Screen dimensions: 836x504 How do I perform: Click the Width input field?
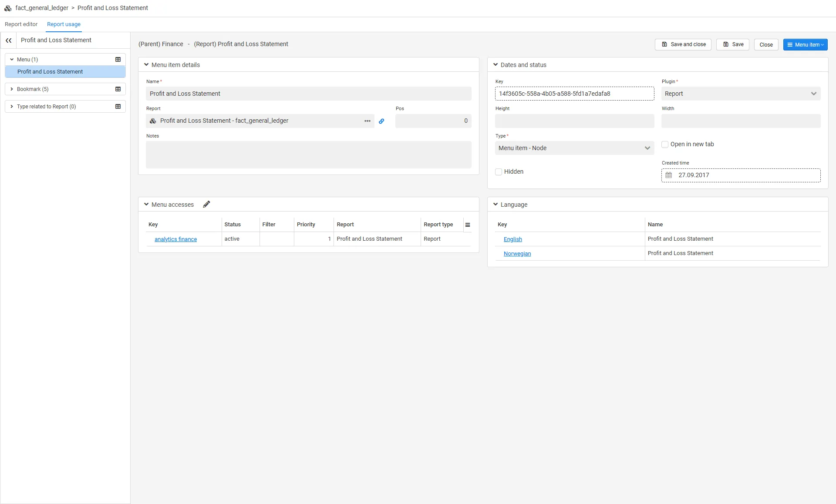pyautogui.click(x=741, y=121)
